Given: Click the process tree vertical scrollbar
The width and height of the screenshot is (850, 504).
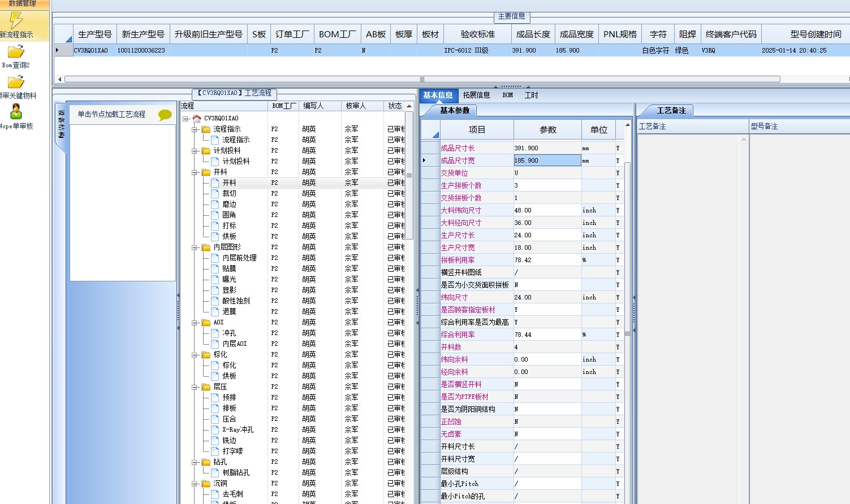Looking at the screenshot, I should tap(409, 175).
